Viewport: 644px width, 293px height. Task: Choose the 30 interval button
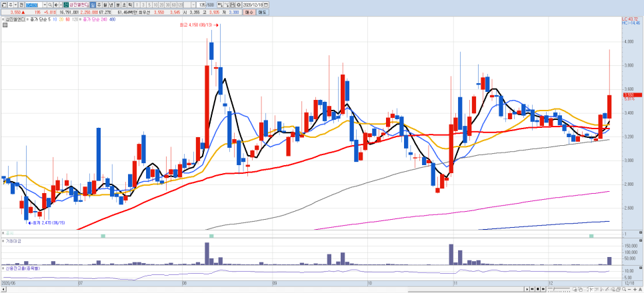tap(167, 5)
